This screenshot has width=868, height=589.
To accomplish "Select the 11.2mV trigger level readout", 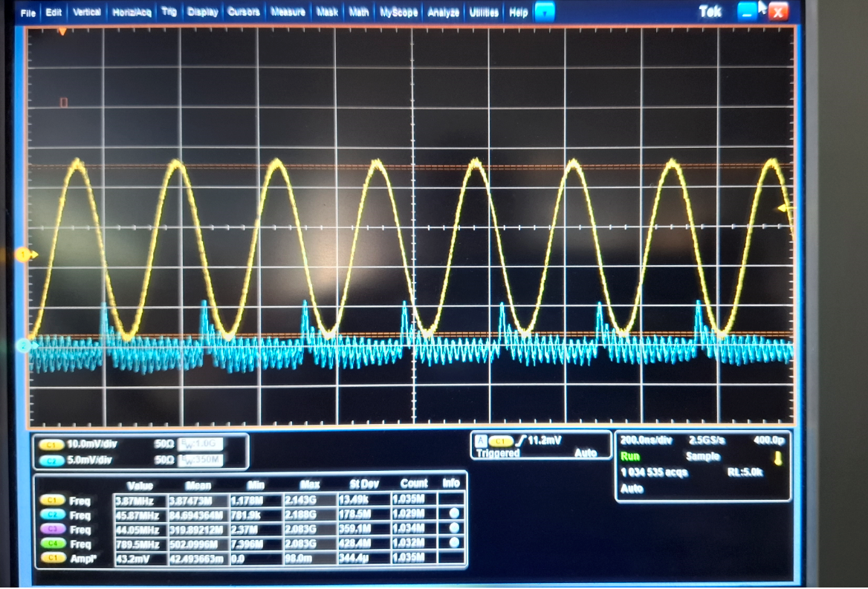I will pos(544,440).
